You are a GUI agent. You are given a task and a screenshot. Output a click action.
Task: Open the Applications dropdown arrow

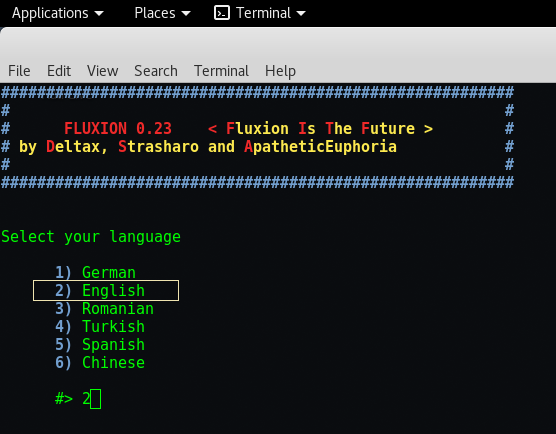(x=99, y=14)
